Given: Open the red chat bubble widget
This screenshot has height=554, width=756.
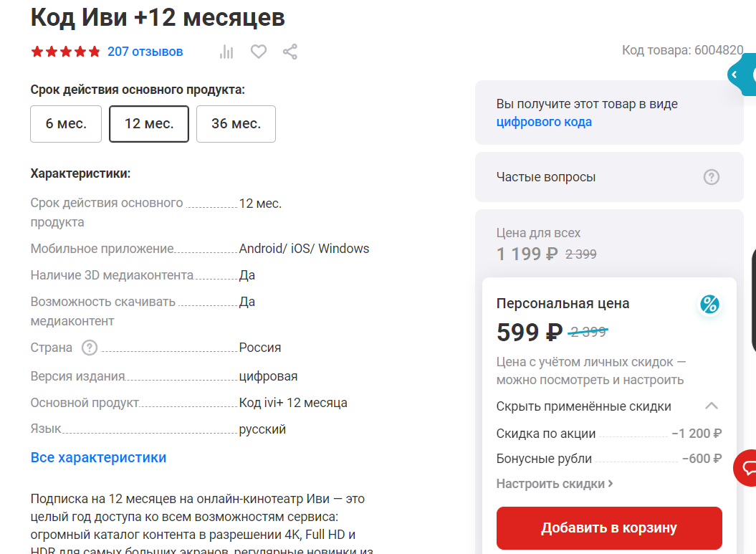Looking at the screenshot, I should click(748, 468).
